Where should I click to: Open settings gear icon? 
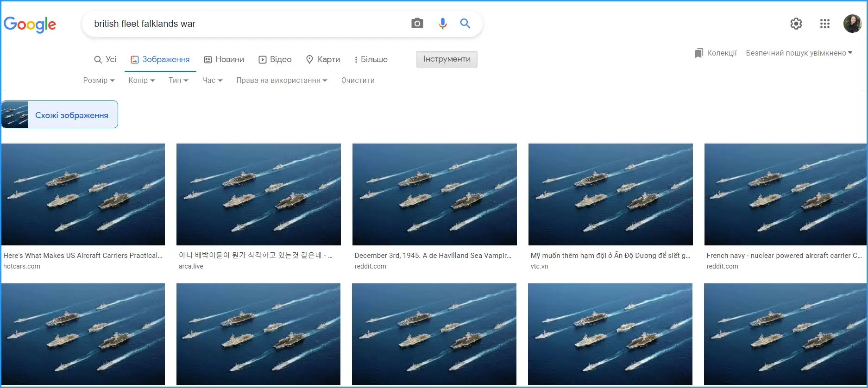[x=796, y=24]
